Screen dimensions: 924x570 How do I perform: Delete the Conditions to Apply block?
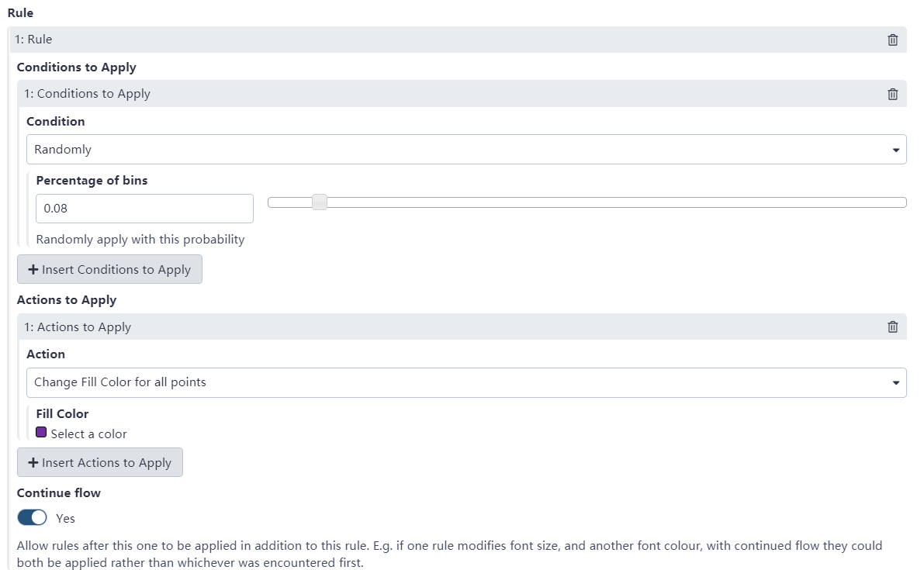coord(893,94)
